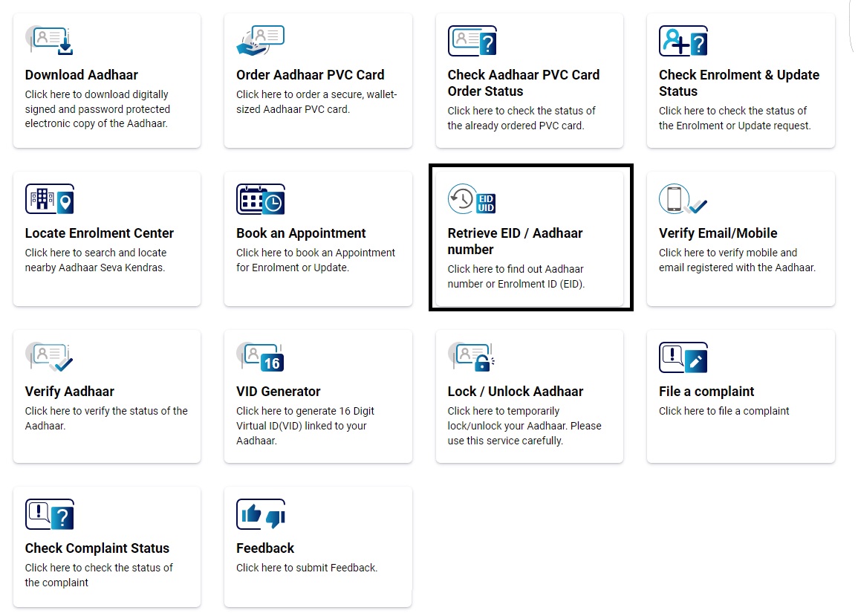The image size is (858, 616).
Task: Open the Check Complaint Status heading
Action: 97,548
